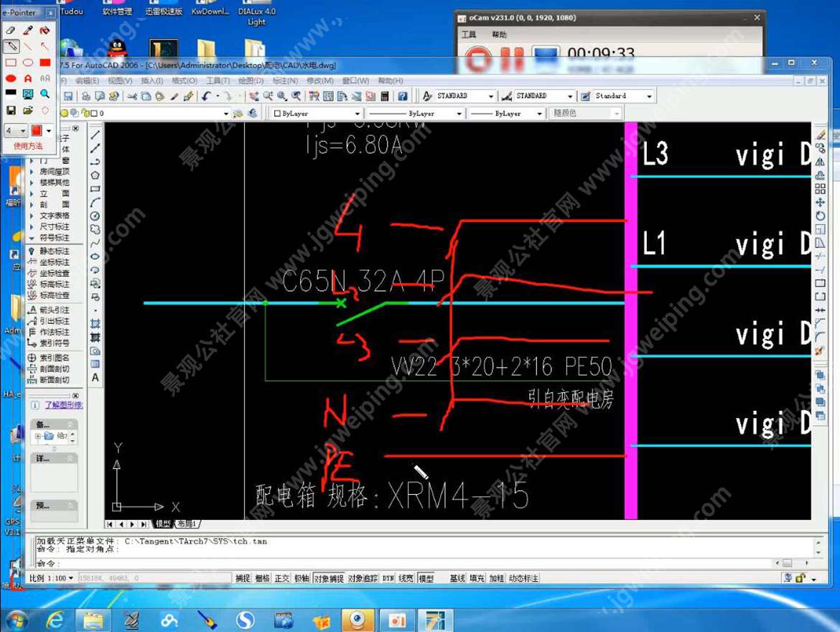This screenshot has height=632, width=840.
Task: Open the 编辑(E) menu
Action: click(87, 81)
